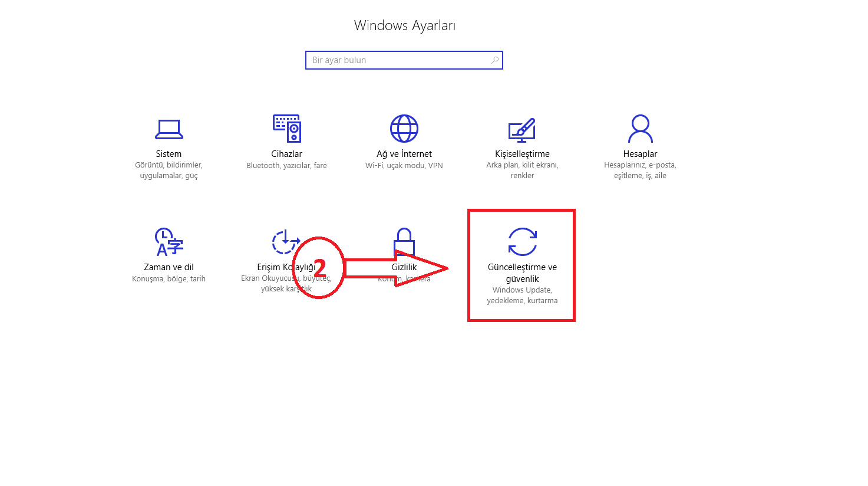Focus the 'Bir ayar bulun' search field

click(x=404, y=60)
